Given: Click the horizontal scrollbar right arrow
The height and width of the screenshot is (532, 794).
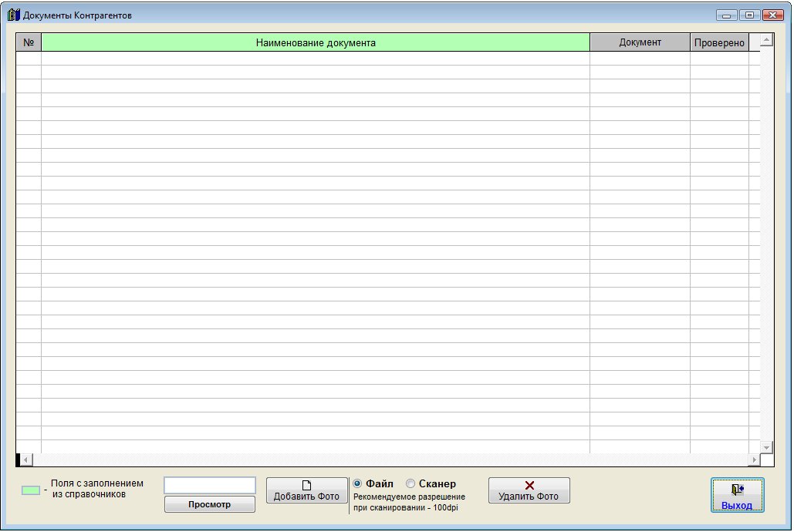Looking at the screenshot, I should (x=755, y=460).
